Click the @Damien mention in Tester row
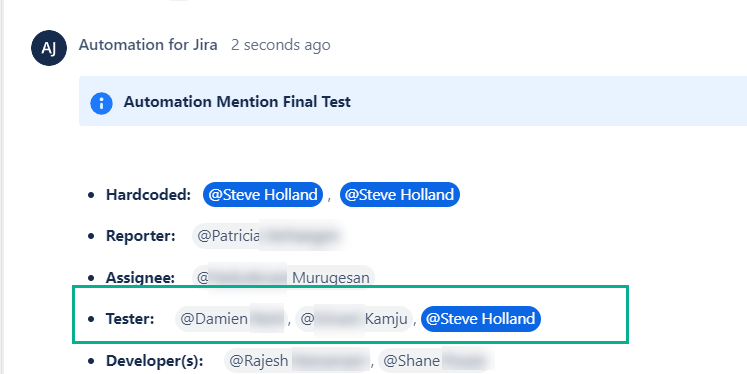Screen dimensions: 747x374 click(231, 319)
